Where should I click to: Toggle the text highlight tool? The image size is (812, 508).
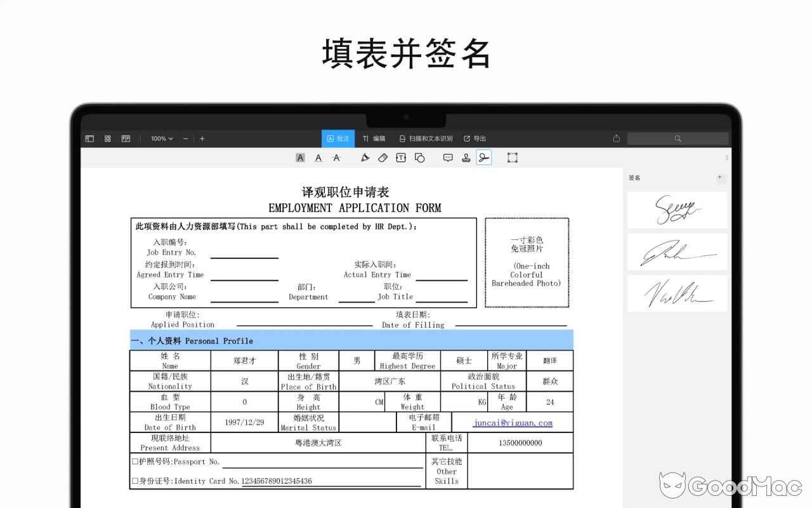[x=300, y=157]
